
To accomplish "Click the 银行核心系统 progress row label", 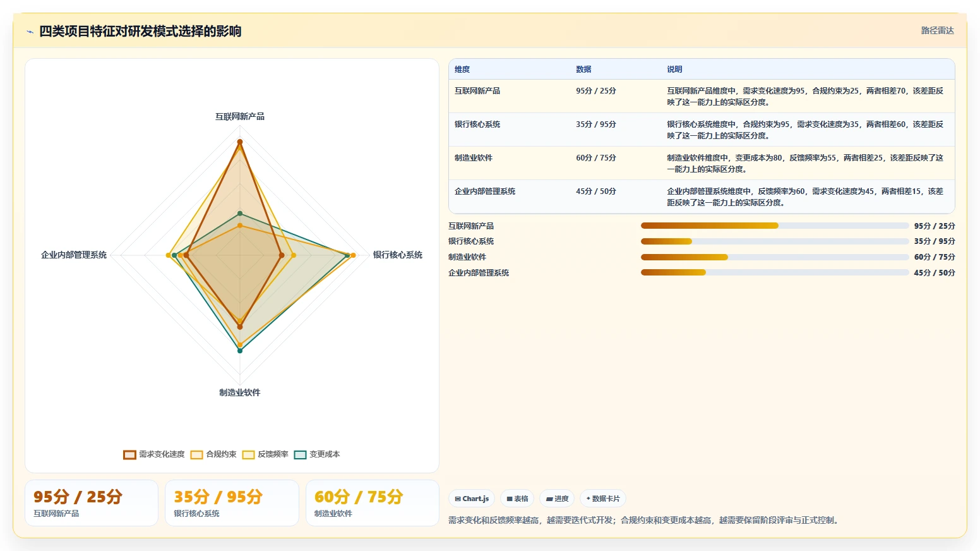I will (x=471, y=241).
